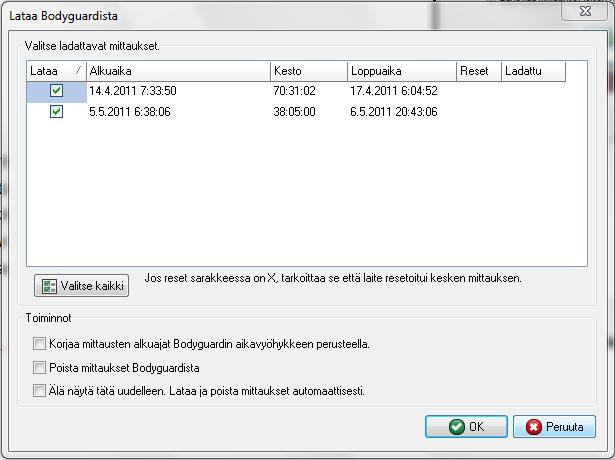Sort by the Loppuaika column header
The width and height of the screenshot is (615, 460).
402,71
